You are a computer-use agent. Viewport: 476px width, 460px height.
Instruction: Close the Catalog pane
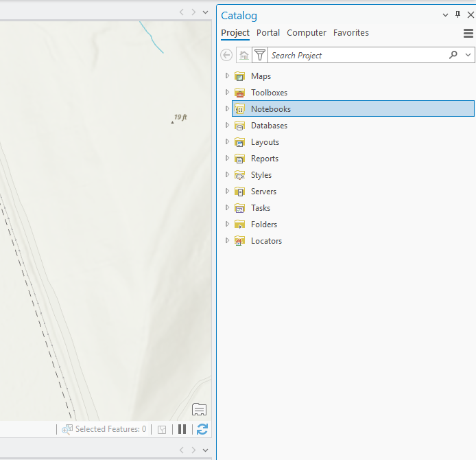pos(471,14)
